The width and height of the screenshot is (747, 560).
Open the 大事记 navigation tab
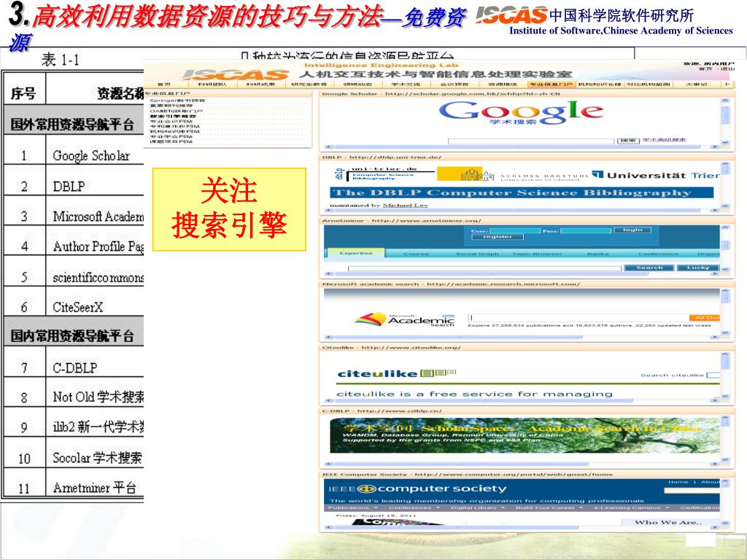696,85
